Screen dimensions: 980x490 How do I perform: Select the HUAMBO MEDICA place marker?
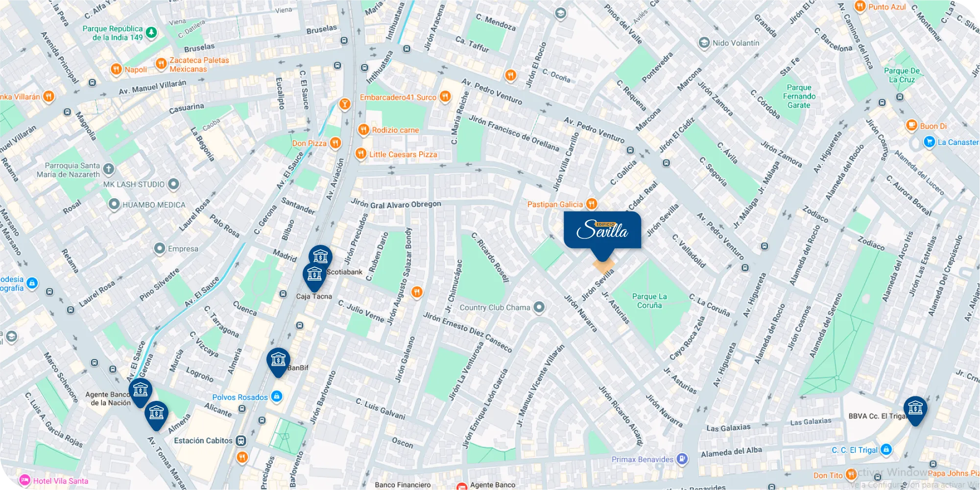click(114, 204)
